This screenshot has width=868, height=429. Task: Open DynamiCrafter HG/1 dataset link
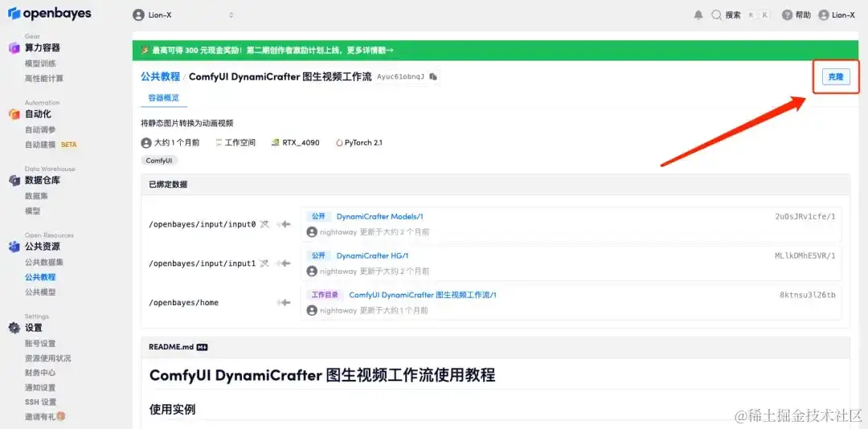[373, 255]
